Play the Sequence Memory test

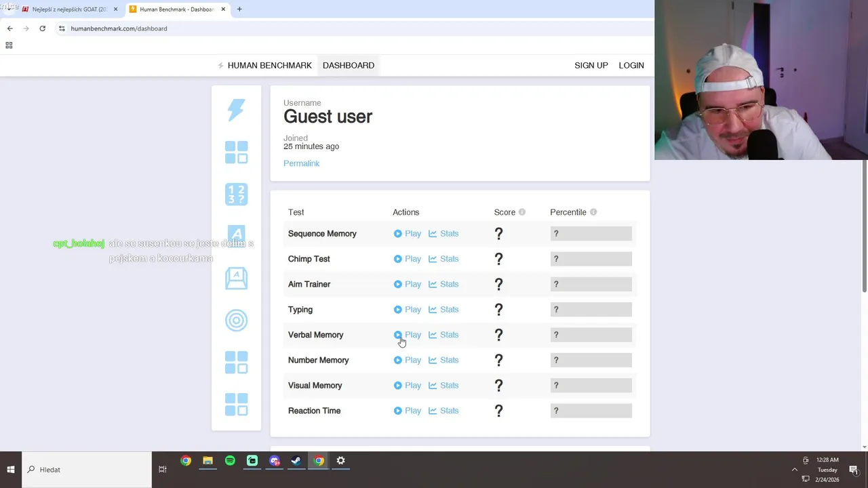[x=408, y=234]
